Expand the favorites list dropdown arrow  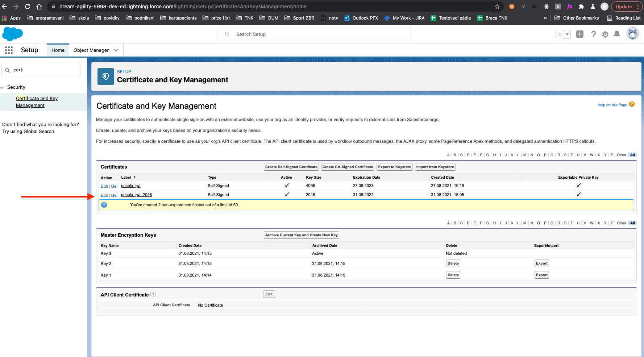[x=567, y=34]
